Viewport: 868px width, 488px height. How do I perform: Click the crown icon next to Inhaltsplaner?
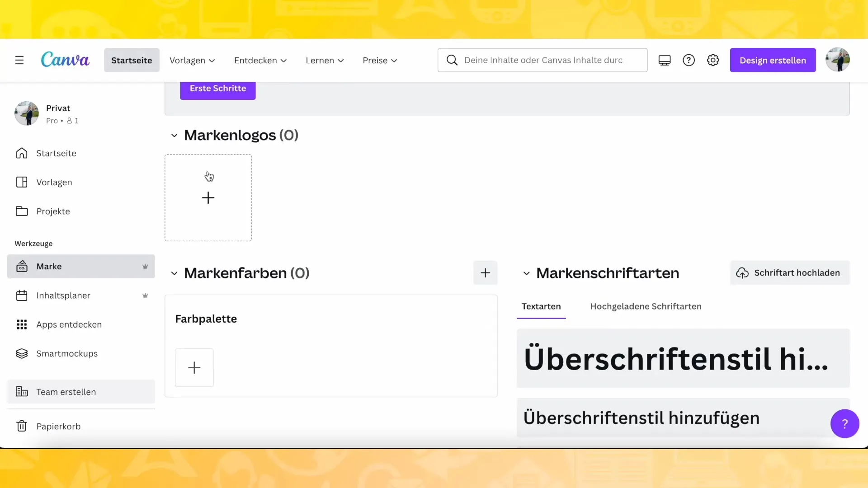tap(145, 296)
